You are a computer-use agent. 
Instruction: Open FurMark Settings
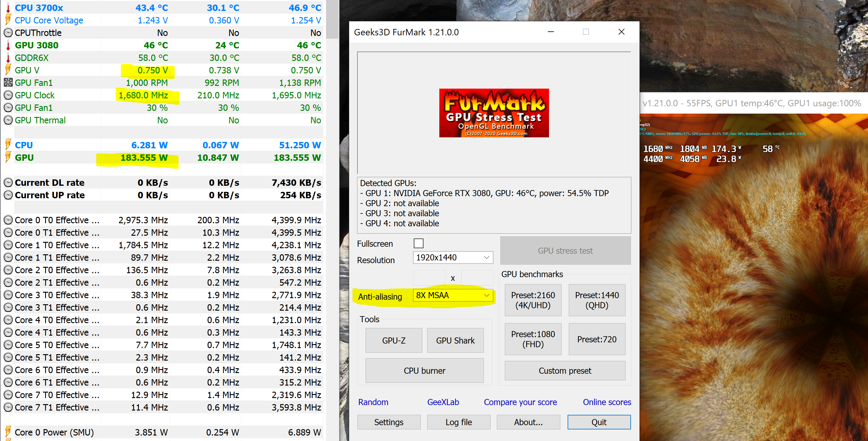pos(388,422)
